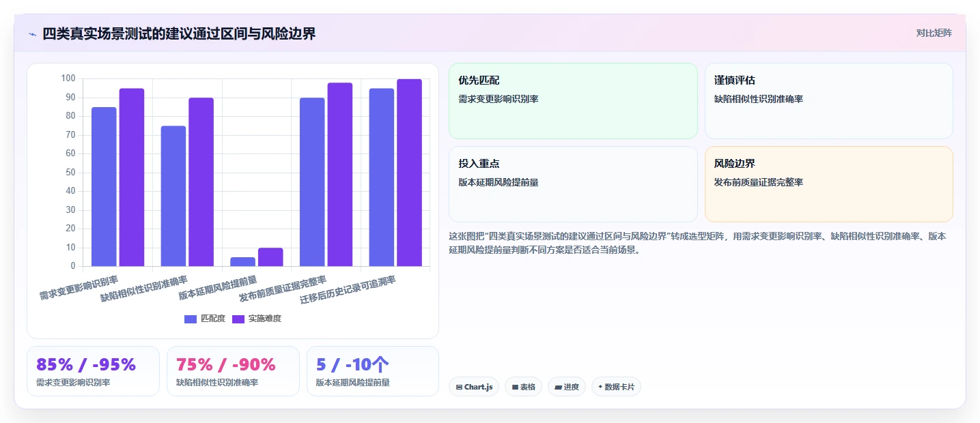Click the description paragraph below the matrix
This screenshot has width=980, height=423.
coord(697,243)
